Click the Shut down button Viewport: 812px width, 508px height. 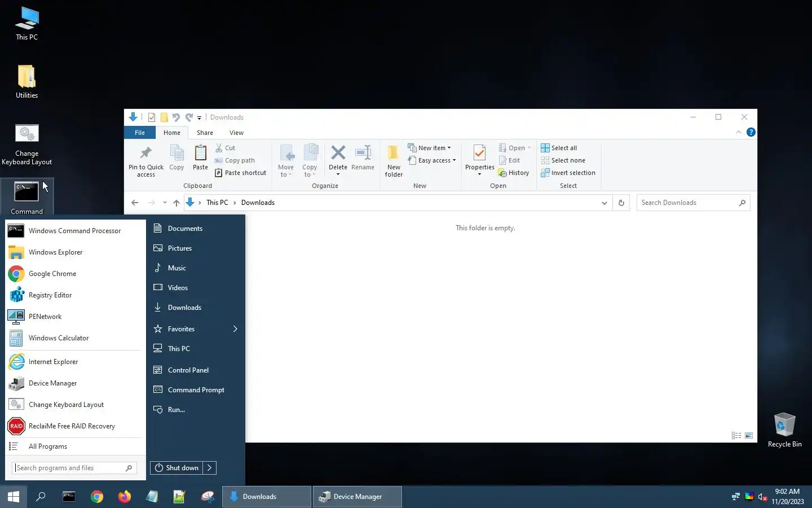176,467
